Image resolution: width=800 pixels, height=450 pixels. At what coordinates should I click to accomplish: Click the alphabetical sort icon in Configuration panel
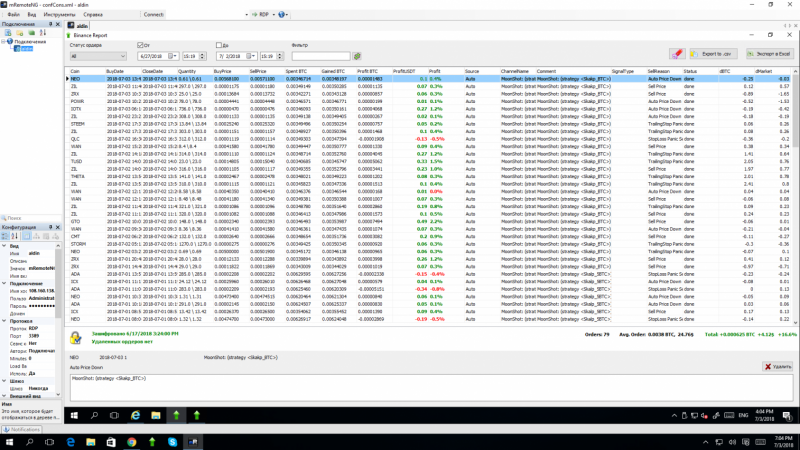point(15,236)
